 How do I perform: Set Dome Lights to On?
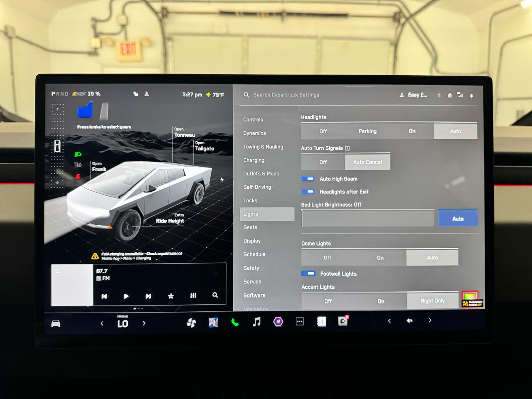coord(380,258)
